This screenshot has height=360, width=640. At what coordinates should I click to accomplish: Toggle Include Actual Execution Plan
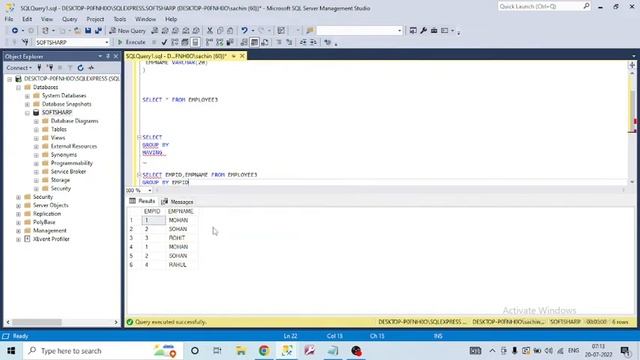click(209, 42)
